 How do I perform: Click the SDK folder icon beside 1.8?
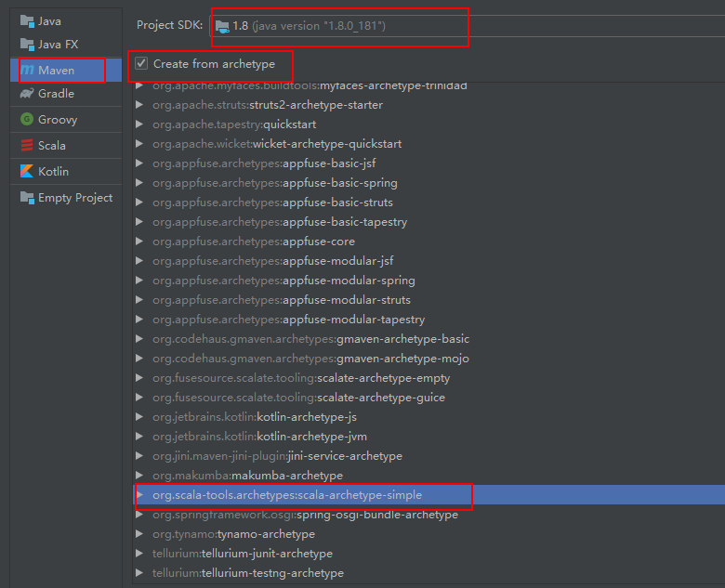[222, 27]
